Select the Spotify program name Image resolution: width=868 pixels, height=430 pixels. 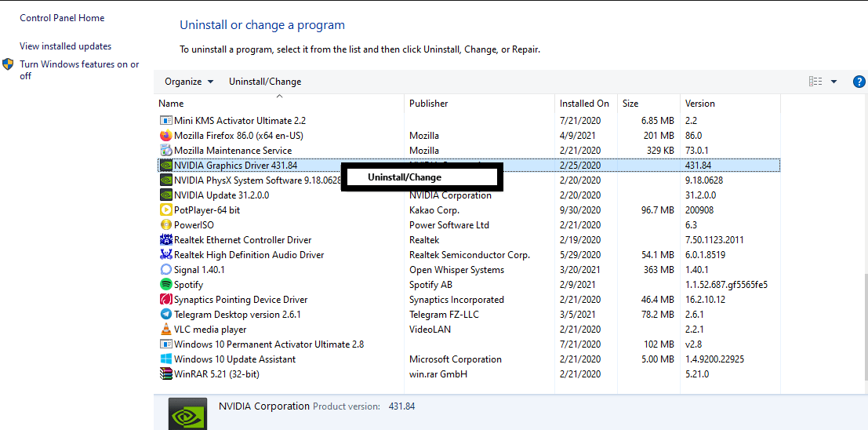click(x=188, y=285)
